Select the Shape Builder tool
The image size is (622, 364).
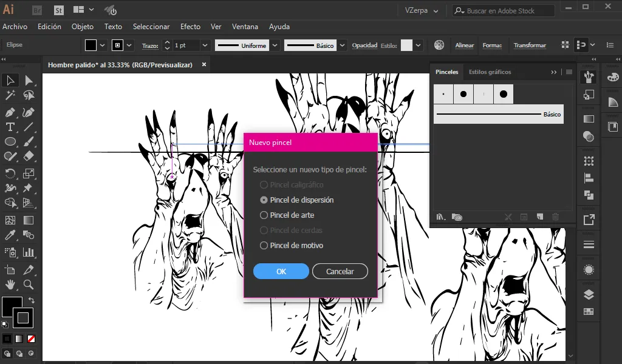10,203
